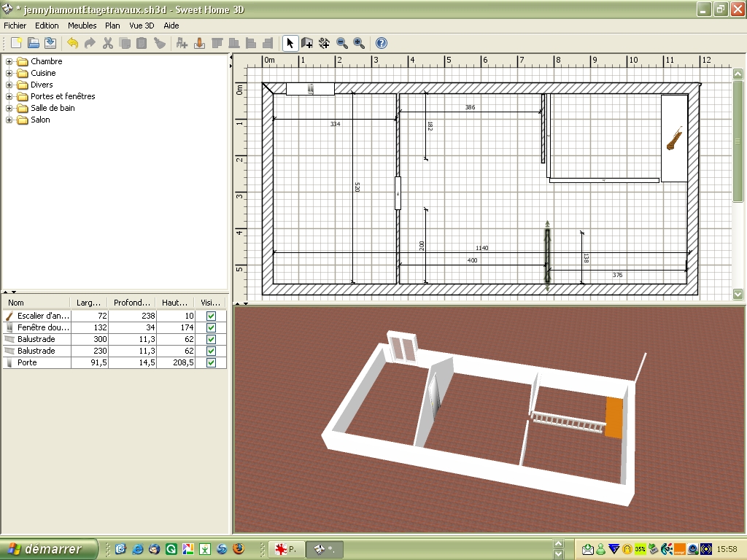This screenshot has width=747, height=560.
Task: Open the Meubles menu
Action: tap(82, 26)
